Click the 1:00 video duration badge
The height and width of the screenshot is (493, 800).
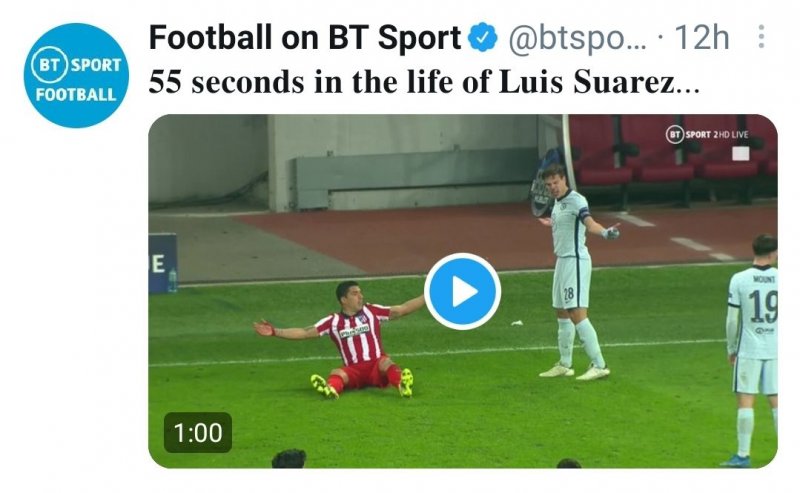pos(198,433)
